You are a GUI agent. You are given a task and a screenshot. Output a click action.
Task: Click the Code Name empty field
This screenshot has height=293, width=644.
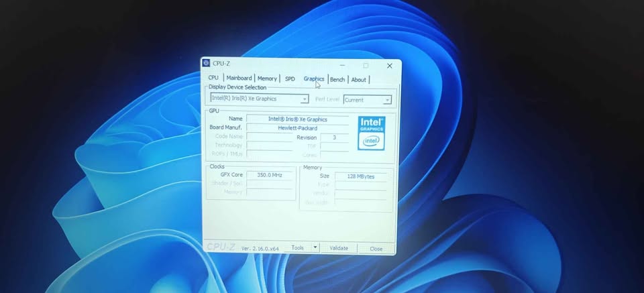[270, 137]
